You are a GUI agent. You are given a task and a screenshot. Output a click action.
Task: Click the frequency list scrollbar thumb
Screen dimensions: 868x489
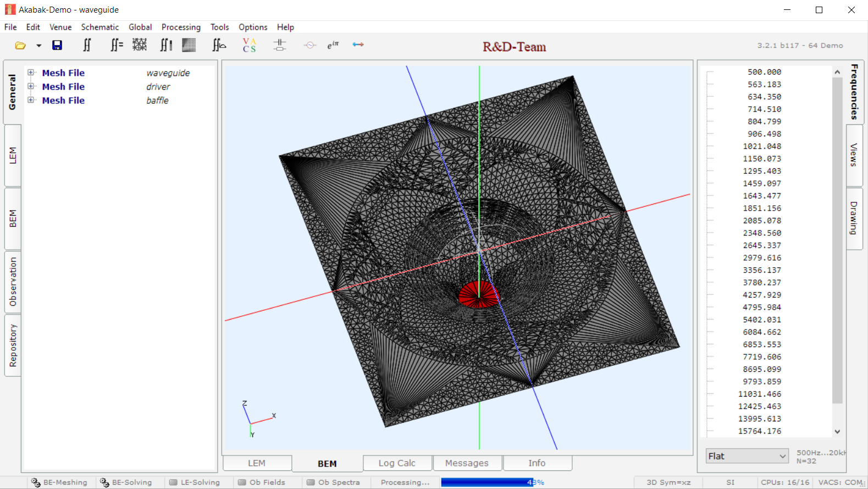tap(837, 240)
